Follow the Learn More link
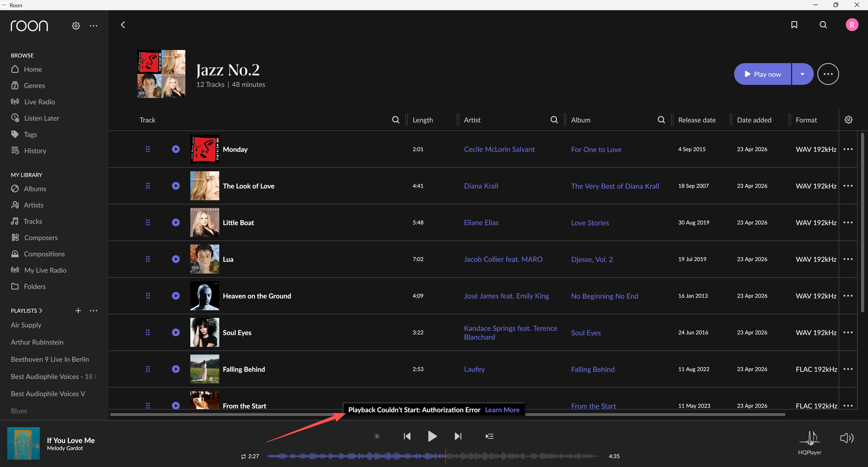Screen dimensions: 868x467 point(502,410)
